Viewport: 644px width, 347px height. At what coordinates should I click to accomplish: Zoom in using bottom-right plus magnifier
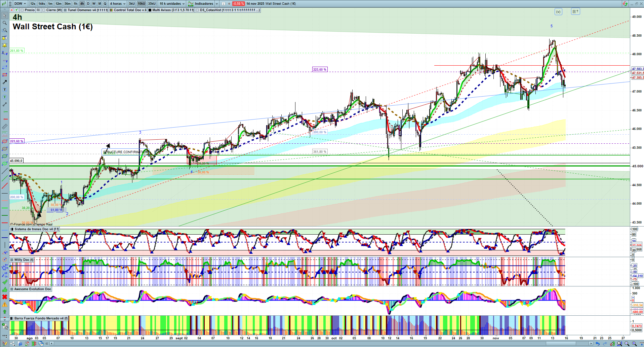click(634, 344)
